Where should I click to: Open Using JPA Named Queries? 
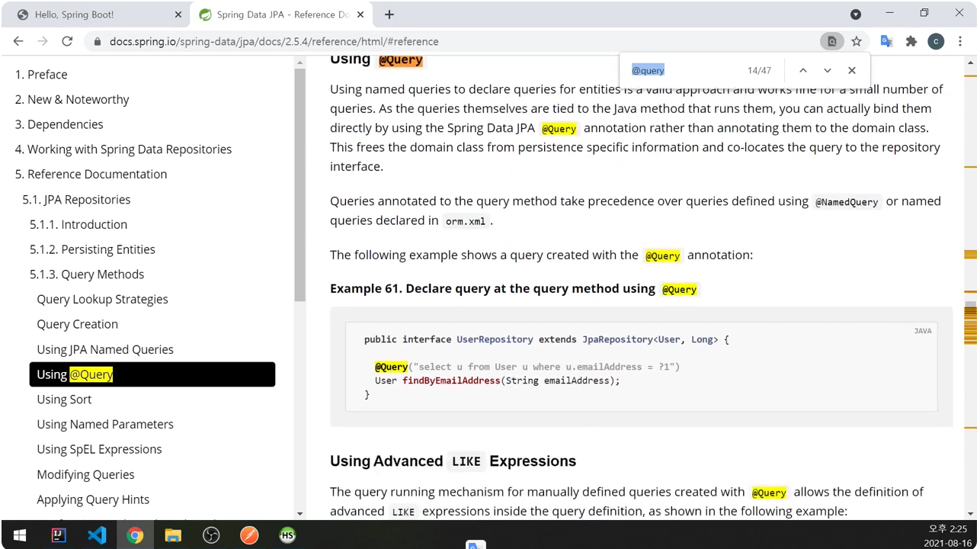pyautogui.click(x=105, y=349)
